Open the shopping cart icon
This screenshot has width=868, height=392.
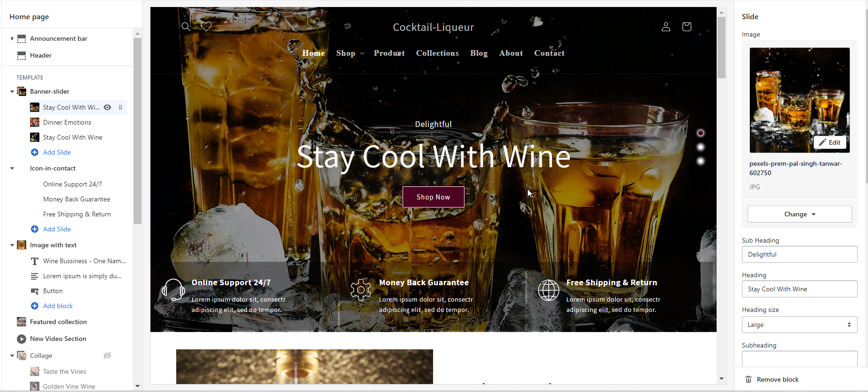(x=687, y=27)
